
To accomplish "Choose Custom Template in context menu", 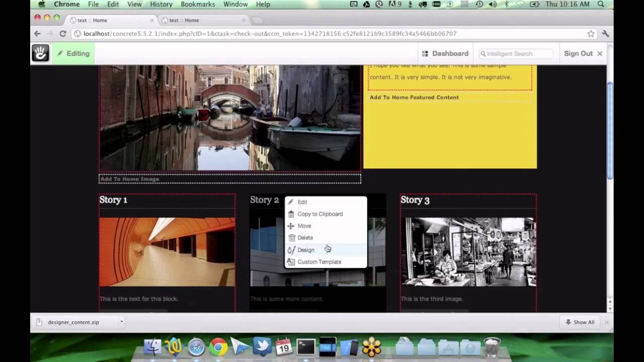I will (326, 262).
